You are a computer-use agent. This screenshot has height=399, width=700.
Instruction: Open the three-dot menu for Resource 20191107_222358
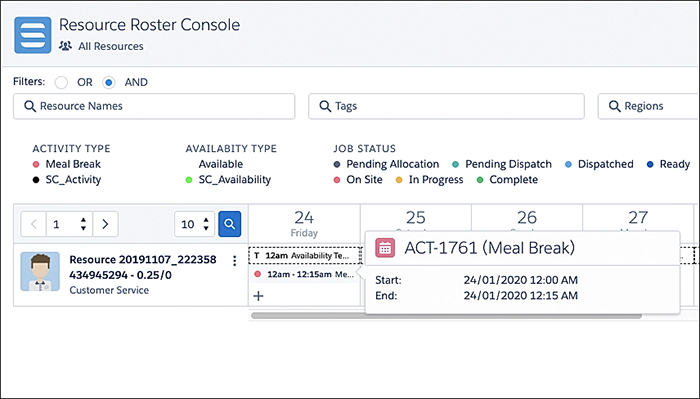[x=234, y=261]
